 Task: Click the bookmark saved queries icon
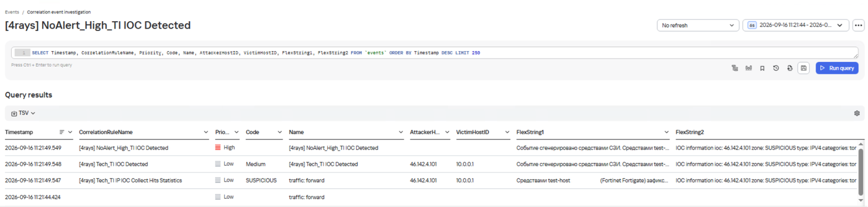click(762, 68)
